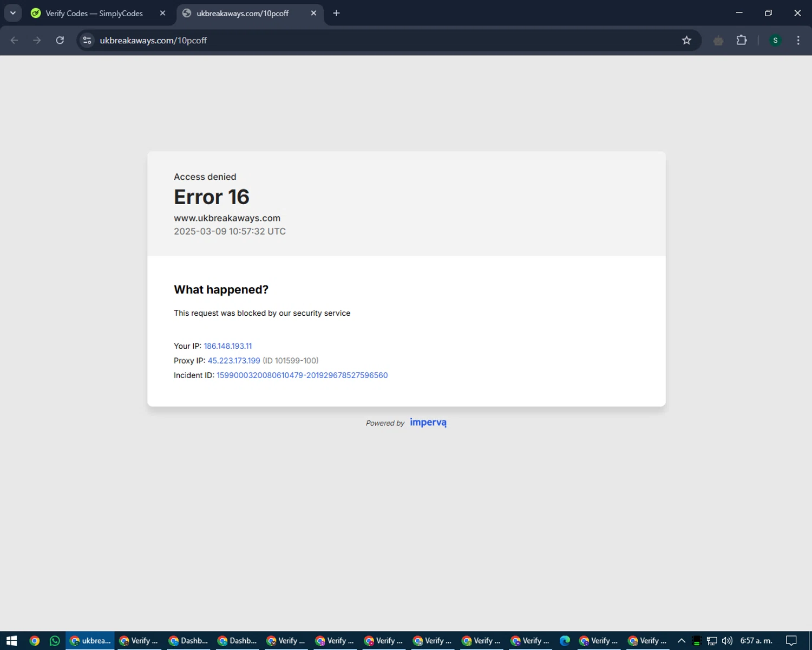Show hidden system tray icons chevron
This screenshot has height=650, width=812.
682,641
